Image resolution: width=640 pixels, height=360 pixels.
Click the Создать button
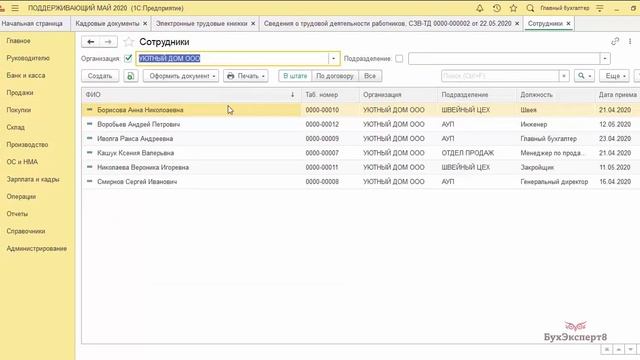(x=100, y=76)
